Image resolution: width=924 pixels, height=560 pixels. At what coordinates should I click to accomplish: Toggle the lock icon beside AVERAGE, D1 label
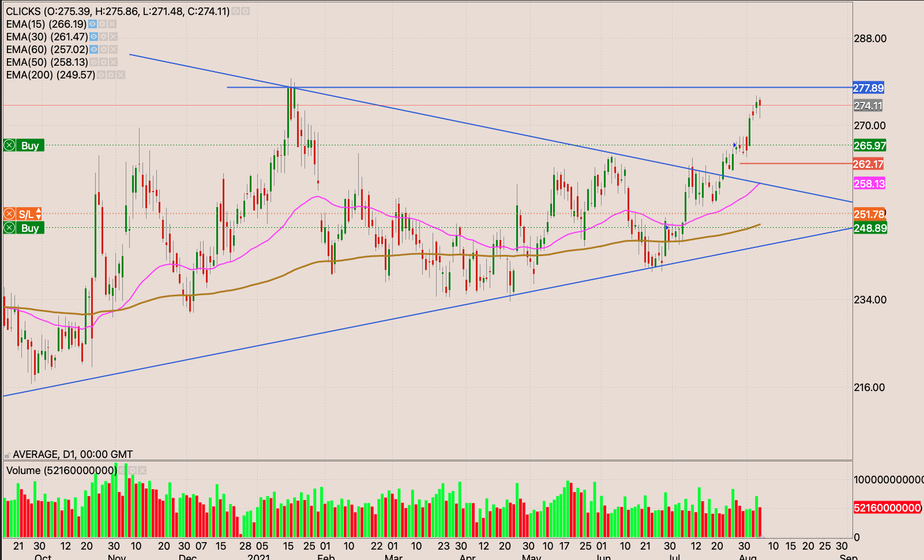(x=7, y=454)
